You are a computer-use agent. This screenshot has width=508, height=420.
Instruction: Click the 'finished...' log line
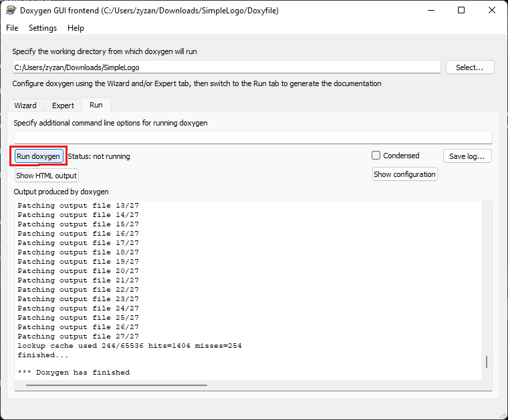tap(43, 355)
